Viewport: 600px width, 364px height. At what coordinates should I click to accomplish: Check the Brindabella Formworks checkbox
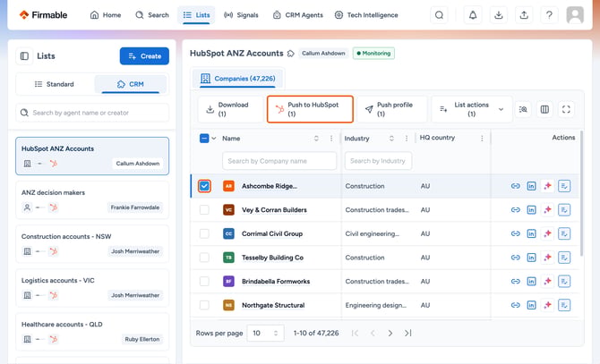[x=204, y=281]
